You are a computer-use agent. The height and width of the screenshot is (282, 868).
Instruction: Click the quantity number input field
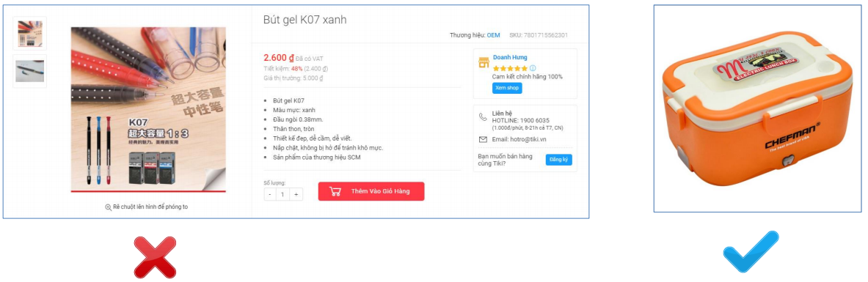[x=283, y=194]
